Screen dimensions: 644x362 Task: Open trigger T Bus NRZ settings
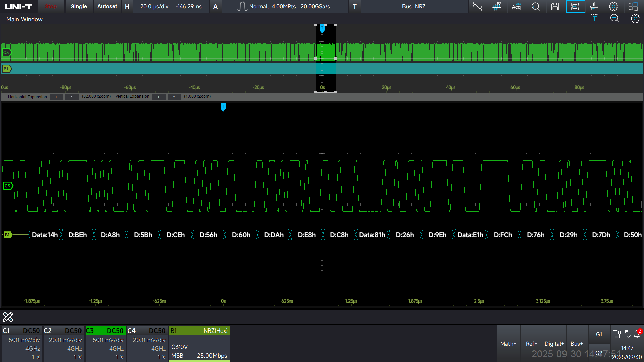pyautogui.click(x=355, y=6)
